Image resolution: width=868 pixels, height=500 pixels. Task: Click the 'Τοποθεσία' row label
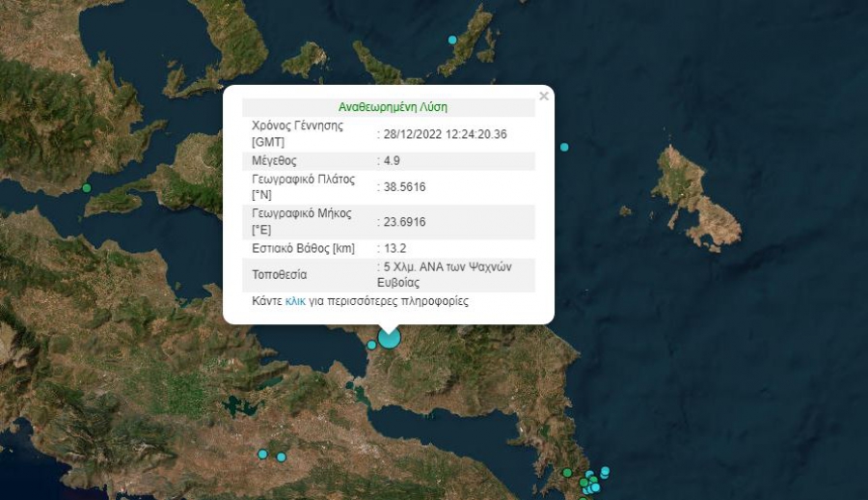(x=279, y=274)
